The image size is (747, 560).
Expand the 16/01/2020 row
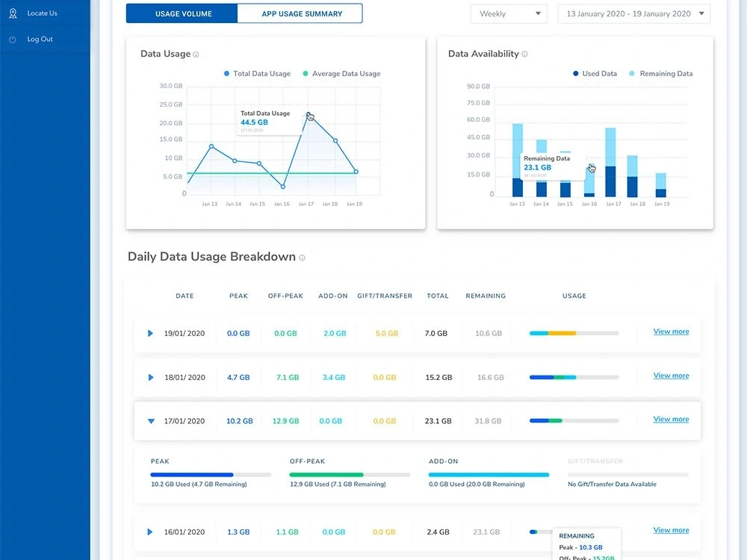150,532
